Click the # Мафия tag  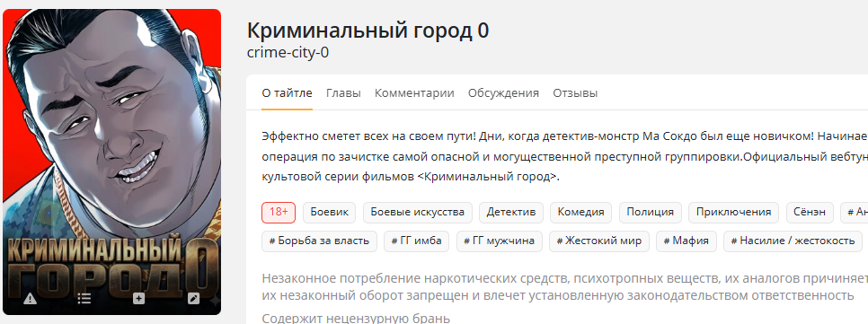click(x=686, y=241)
